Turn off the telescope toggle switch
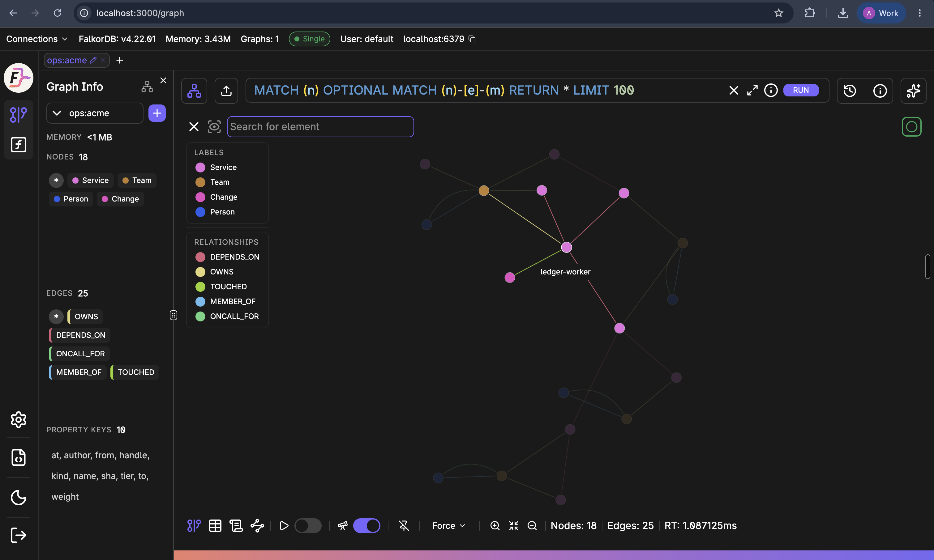This screenshot has height=560, width=934. coord(366,526)
